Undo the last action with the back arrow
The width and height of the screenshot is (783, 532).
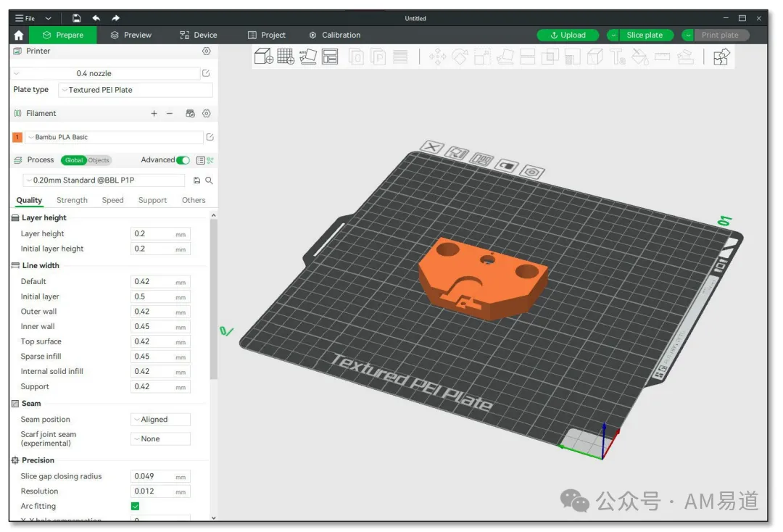click(96, 18)
